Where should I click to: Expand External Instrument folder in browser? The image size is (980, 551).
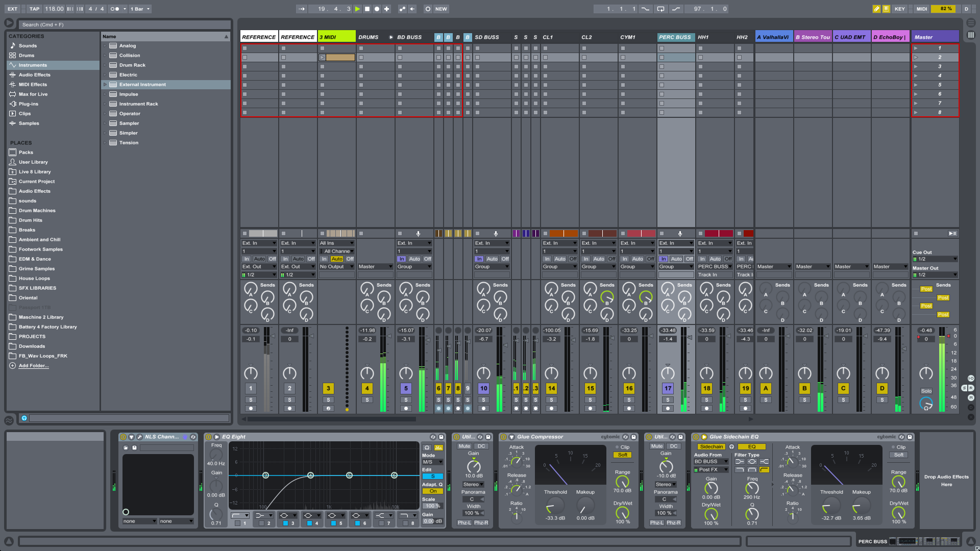[105, 84]
